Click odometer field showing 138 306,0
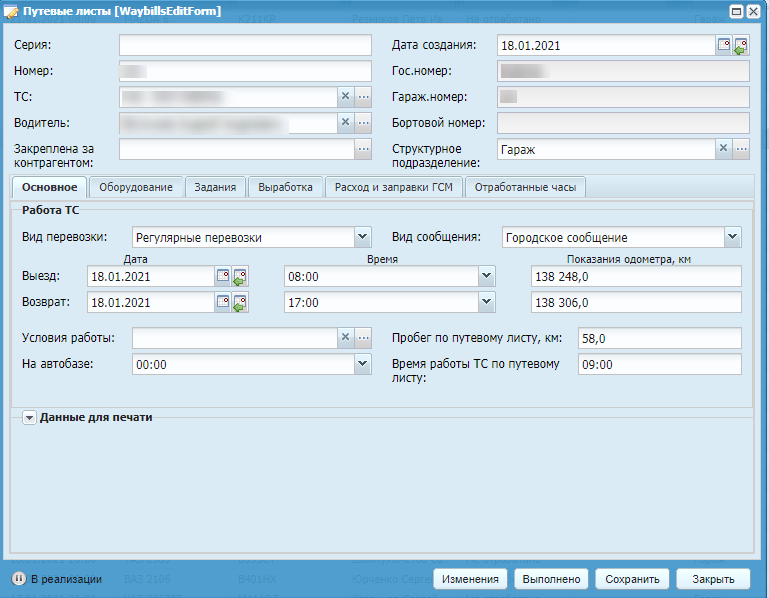Image resolution: width=769 pixels, height=598 pixels. tap(636, 303)
